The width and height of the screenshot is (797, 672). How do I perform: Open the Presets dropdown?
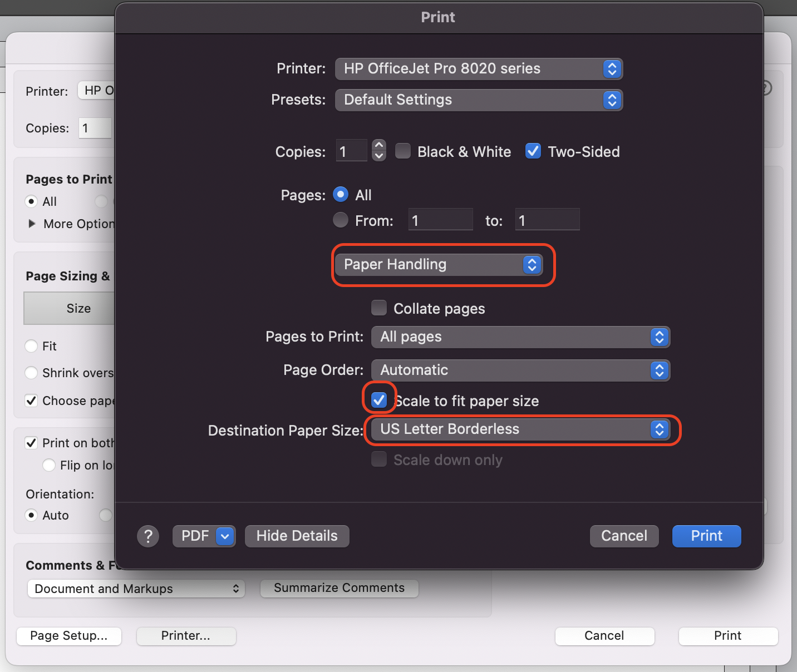click(x=479, y=100)
